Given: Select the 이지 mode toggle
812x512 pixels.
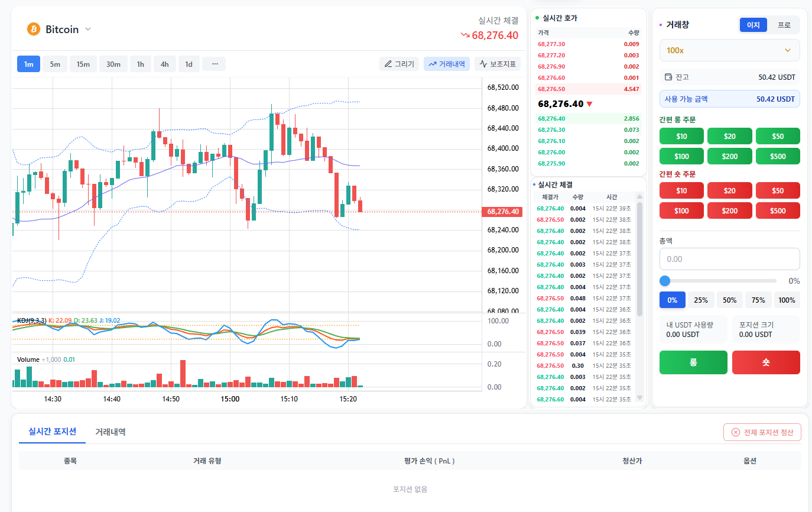Looking at the screenshot, I should 753,25.
